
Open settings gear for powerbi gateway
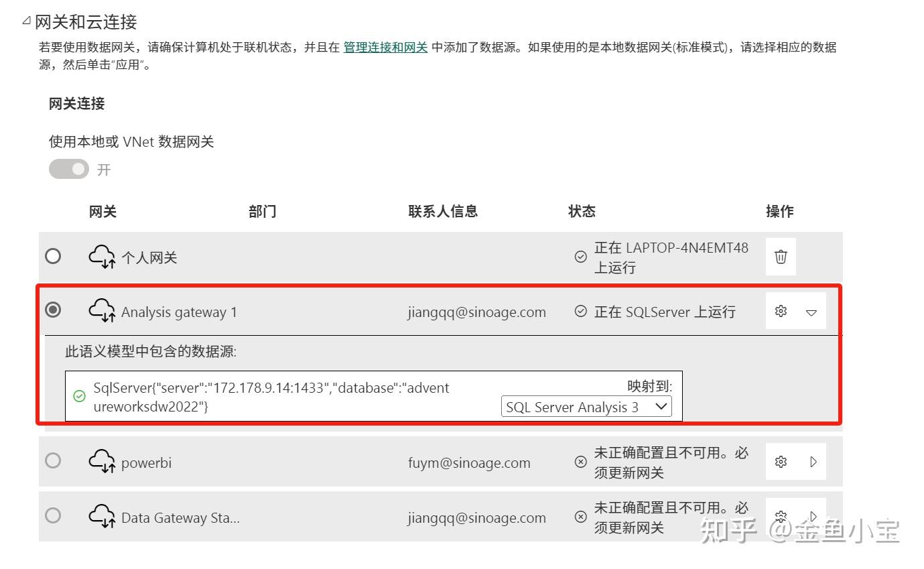tap(780, 461)
